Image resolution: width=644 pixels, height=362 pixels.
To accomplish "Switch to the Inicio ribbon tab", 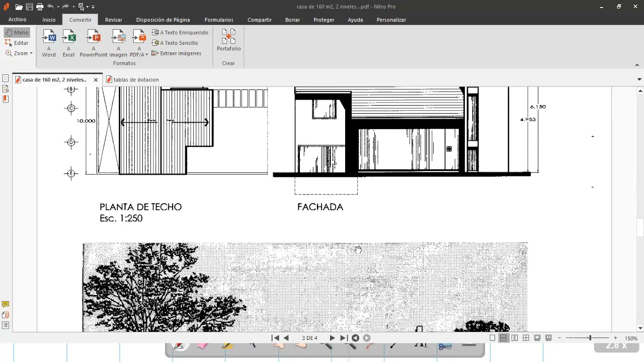I will click(x=49, y=20).
